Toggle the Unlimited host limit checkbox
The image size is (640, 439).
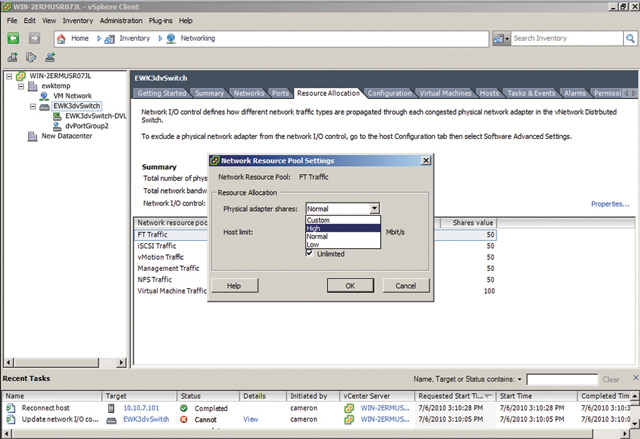(310, 253)
